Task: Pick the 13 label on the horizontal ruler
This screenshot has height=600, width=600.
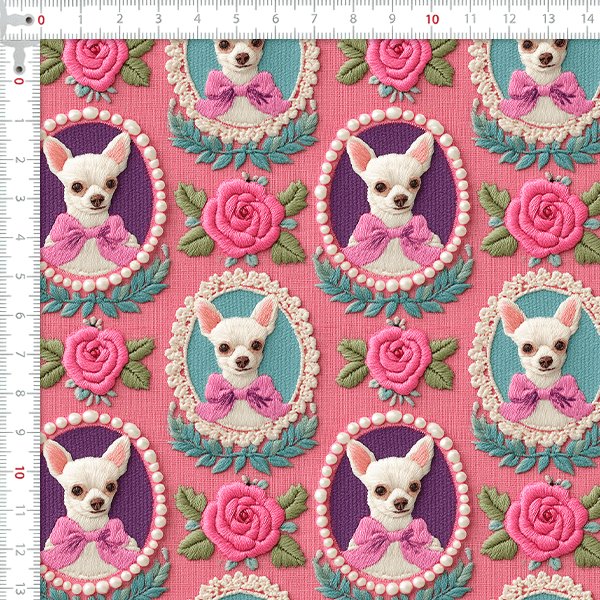Action: (x=548, y=19)
